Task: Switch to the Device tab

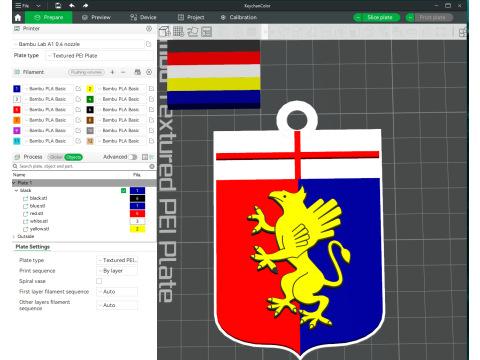Action: pos(143,17)
